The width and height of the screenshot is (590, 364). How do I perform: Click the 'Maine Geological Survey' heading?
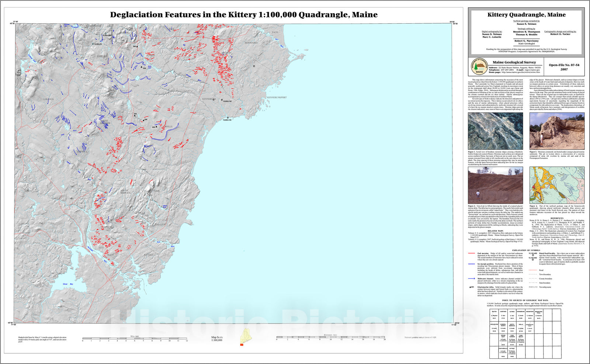coord(514,62)
